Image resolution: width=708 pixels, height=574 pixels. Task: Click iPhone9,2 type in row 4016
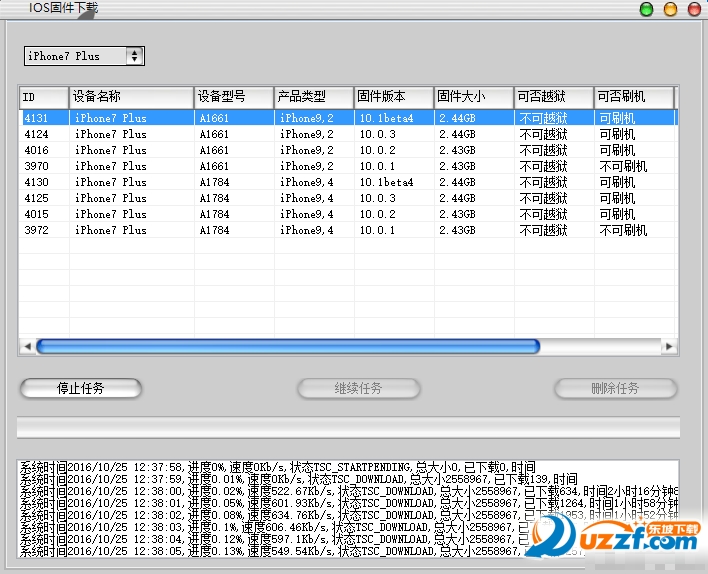[x=307, y=150]
